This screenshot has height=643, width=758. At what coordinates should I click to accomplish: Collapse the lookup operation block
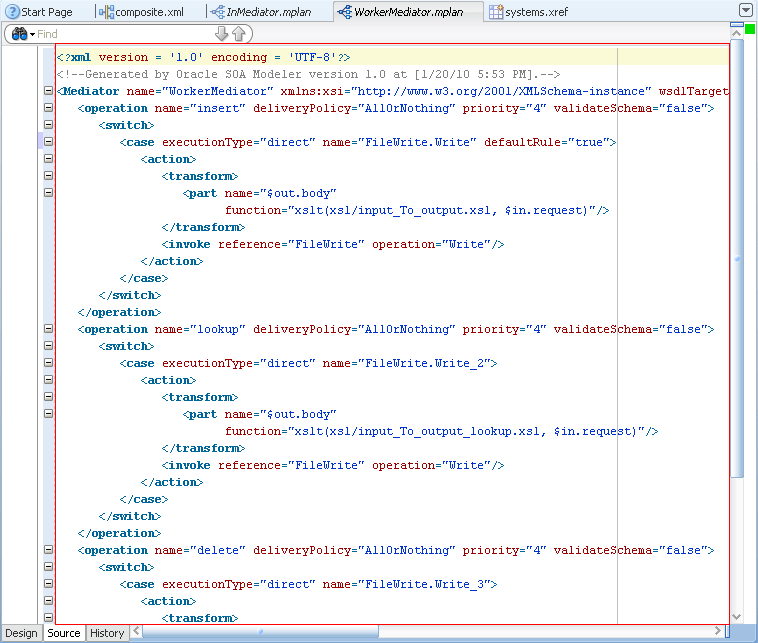(48, 328)
